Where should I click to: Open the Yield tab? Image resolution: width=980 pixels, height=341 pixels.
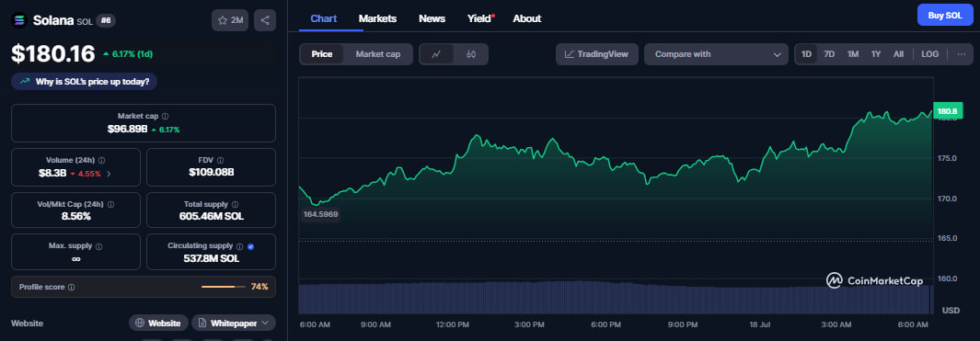click(x=480, y=18)
